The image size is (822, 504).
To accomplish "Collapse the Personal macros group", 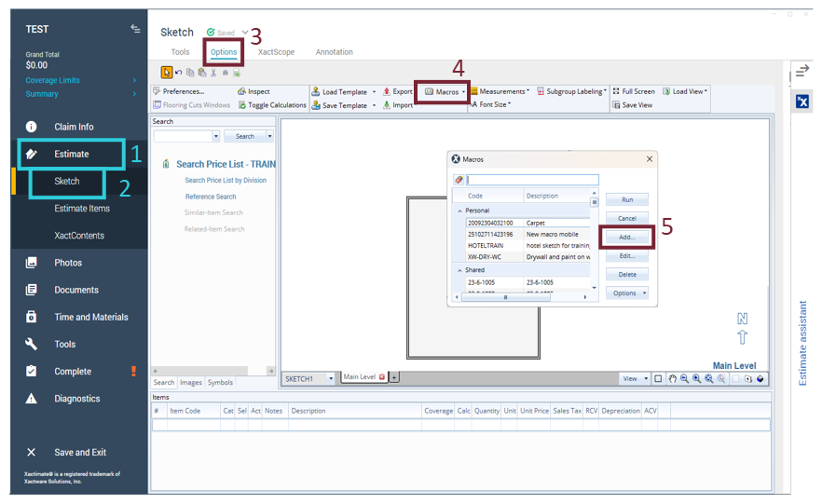I will tap(459, 211).
